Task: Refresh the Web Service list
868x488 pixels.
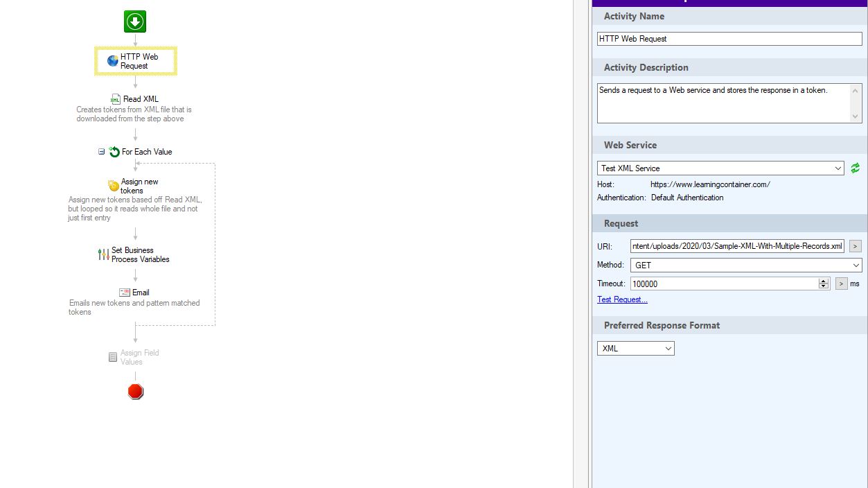Action: pyautogui.click(x=856, y=168)
